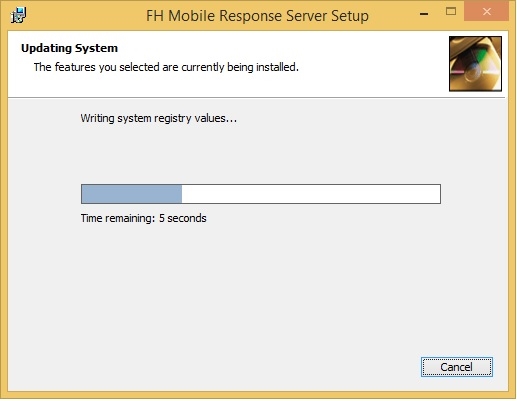517x401 pixels.
Task: Cancel the installation
Action: tap(456, 367)
